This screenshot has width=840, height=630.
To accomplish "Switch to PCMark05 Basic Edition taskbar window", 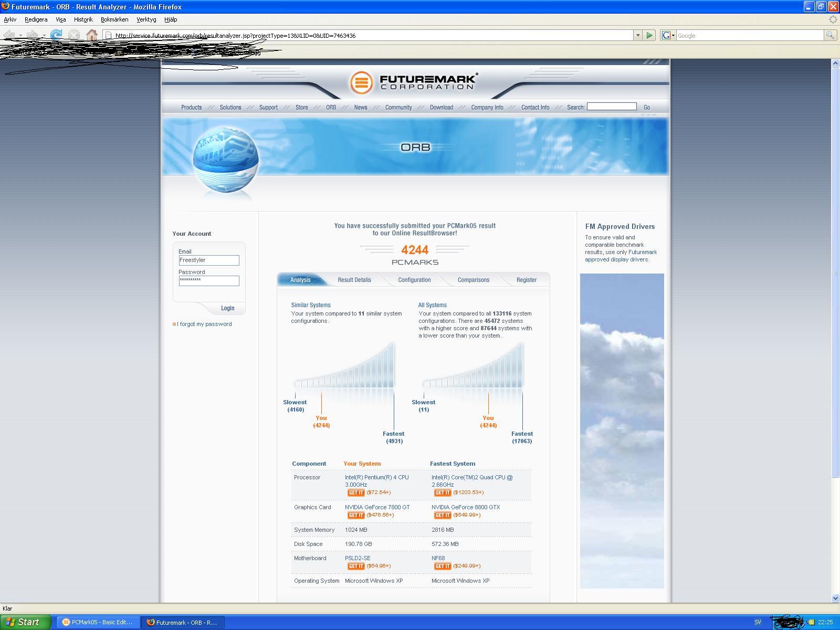I will [99, 622].
